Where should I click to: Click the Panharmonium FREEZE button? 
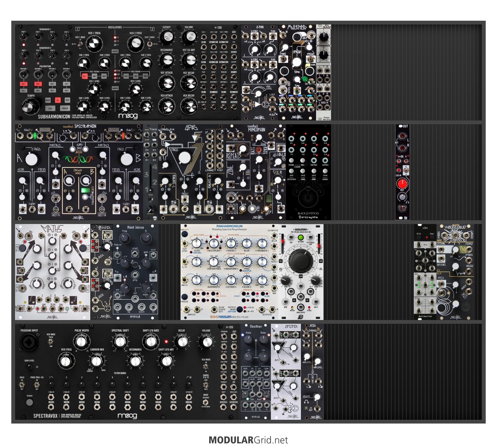tap(184, 297)
